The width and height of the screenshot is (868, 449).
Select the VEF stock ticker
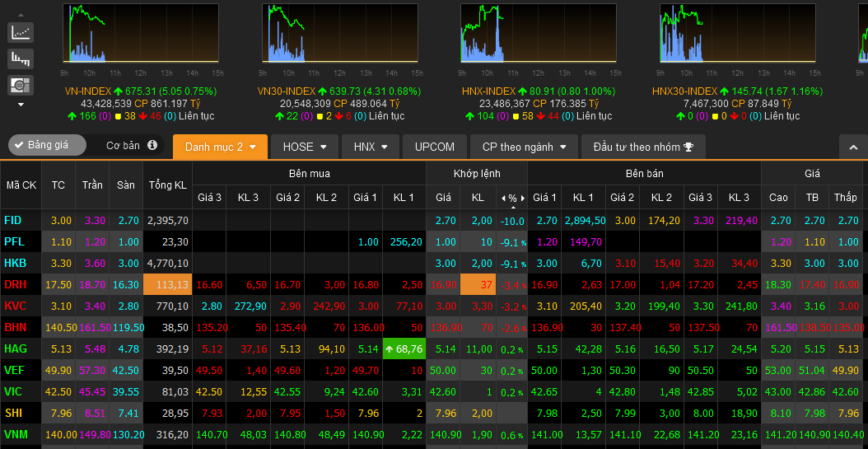14,370
